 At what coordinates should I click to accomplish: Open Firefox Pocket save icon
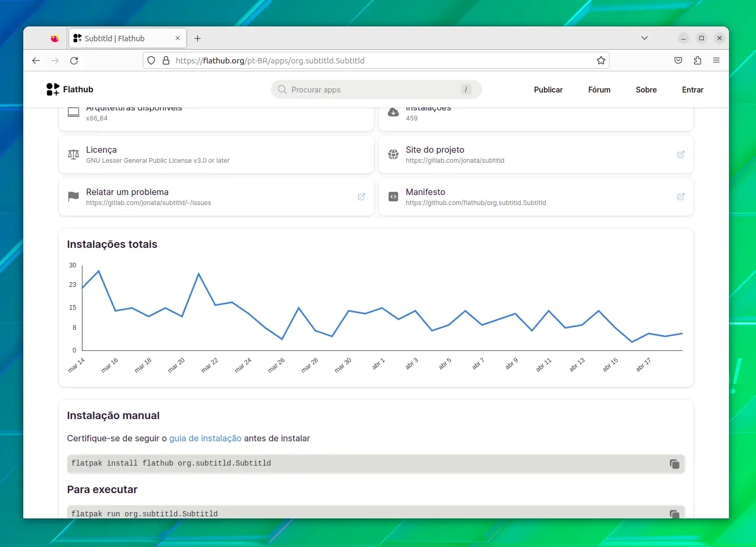click(678, 60)
